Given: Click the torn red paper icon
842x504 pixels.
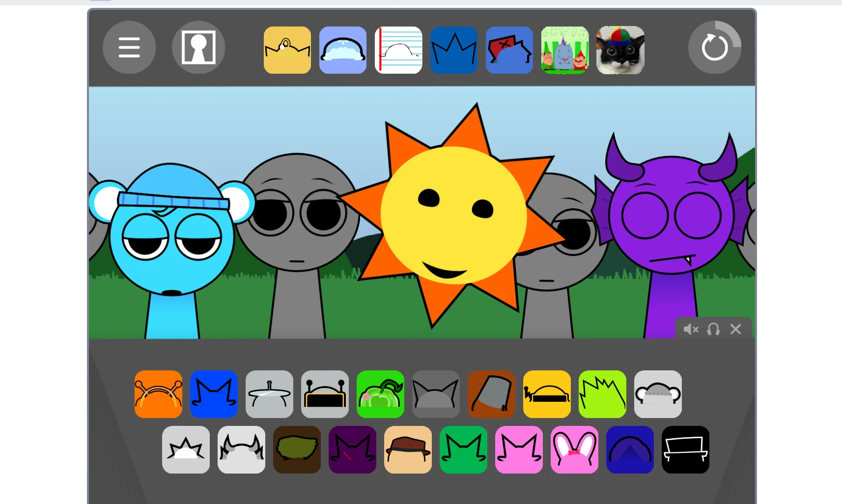Looking at the screenshot, I should click(x=509, y=50).
